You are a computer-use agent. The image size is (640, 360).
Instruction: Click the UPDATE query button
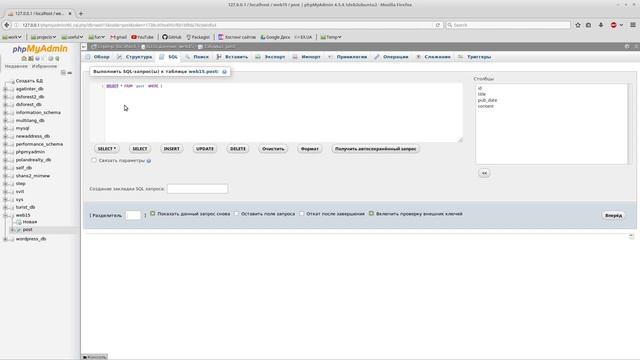point(205,149)
